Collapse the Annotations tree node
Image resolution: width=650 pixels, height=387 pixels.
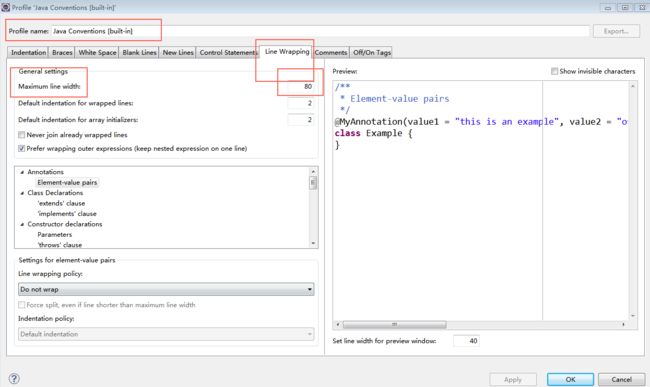coord(22,172)
